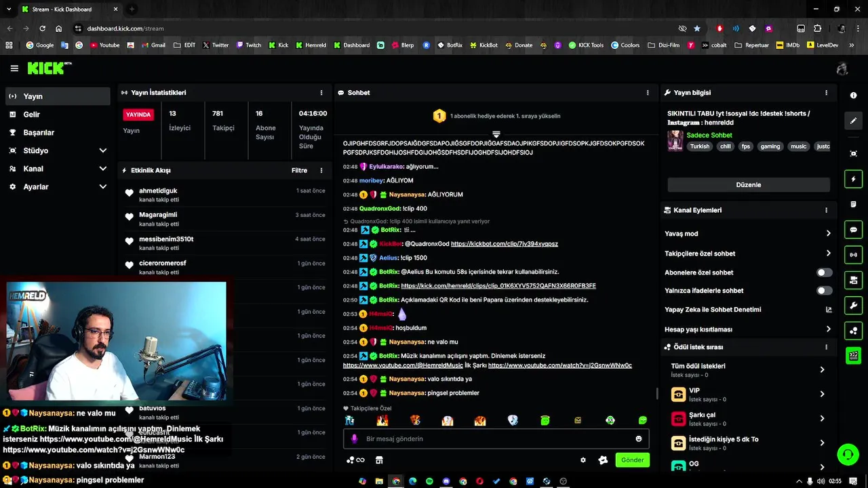868x488 pixels.
Task: Open the emoji picker in the chat box
Action: point(639,439)
